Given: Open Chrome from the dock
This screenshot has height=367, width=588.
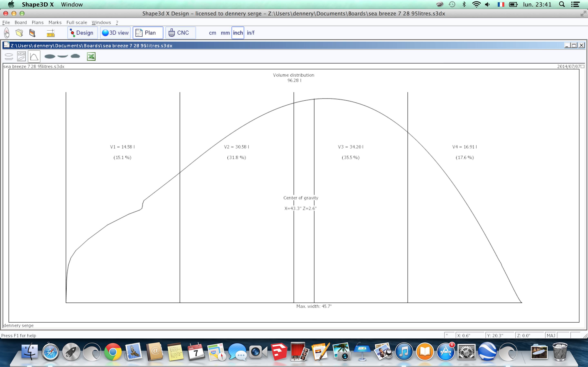Looking at the screenshot, I should click(113, 352).
